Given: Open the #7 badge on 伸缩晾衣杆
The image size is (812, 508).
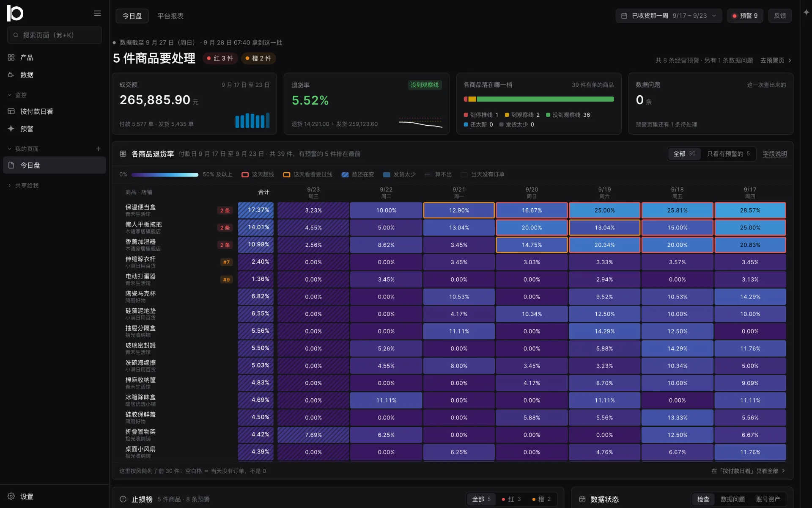Looking at the screenshot, I should (227, 262).
